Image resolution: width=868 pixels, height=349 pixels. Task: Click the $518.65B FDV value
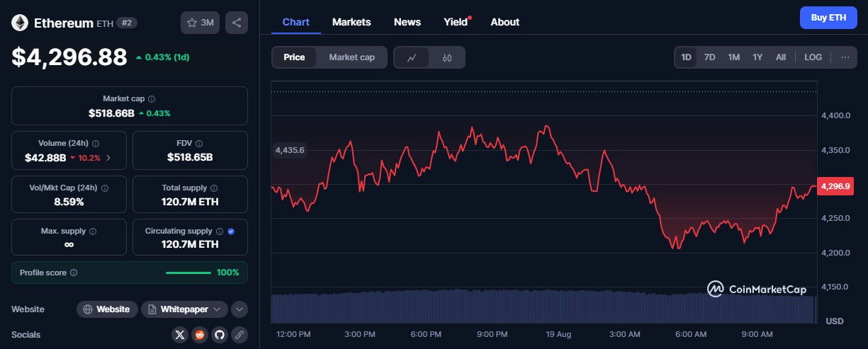[190, 157]
